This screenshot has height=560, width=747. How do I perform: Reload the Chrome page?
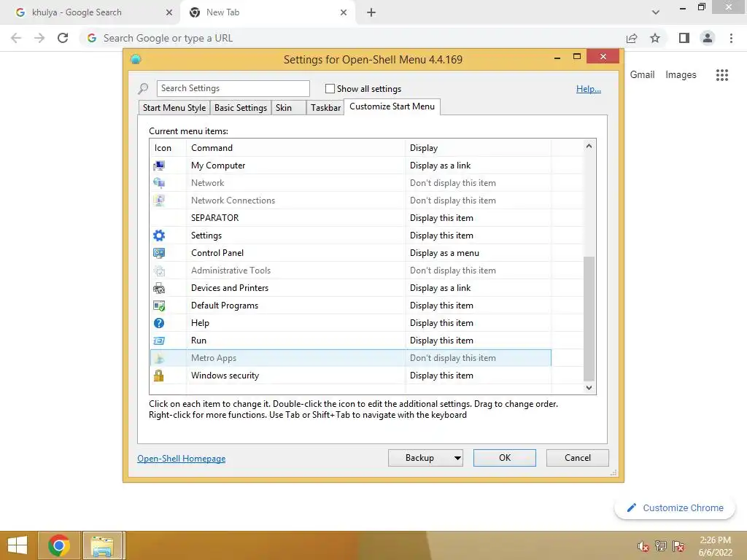63,38
